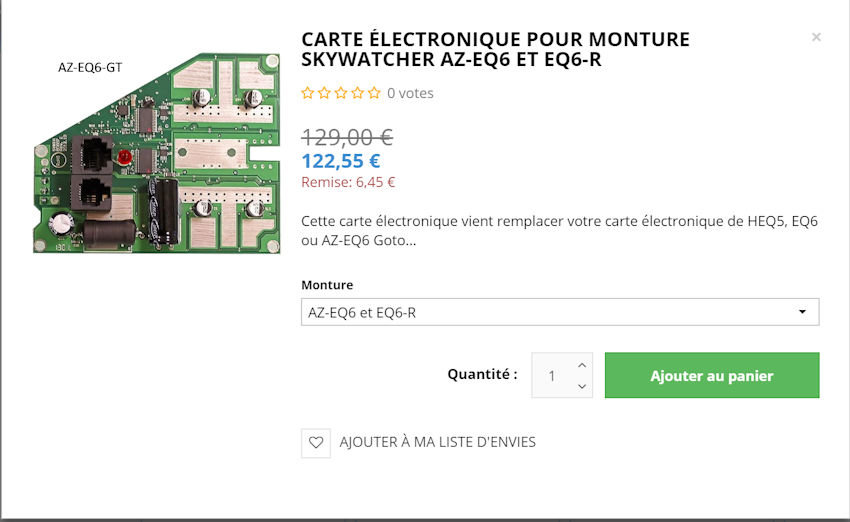
Task: Click the quantity input field
Action: (x=552, y=376)
